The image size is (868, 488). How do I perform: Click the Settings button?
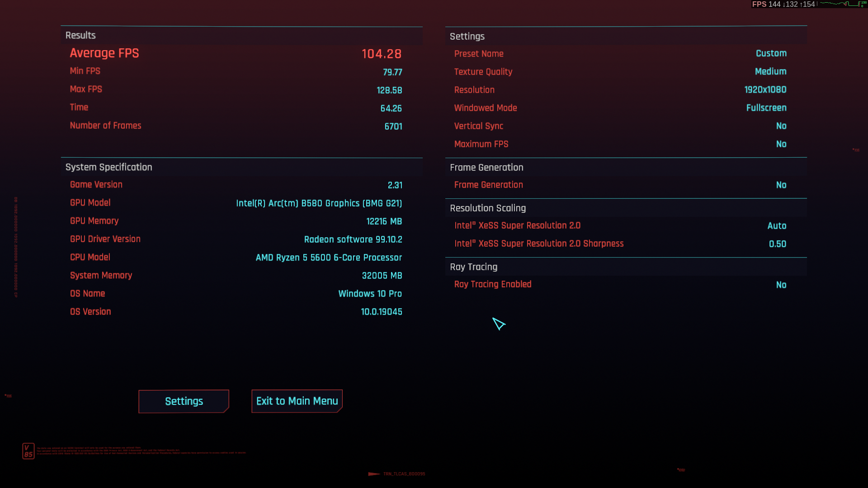coord(184,401)
